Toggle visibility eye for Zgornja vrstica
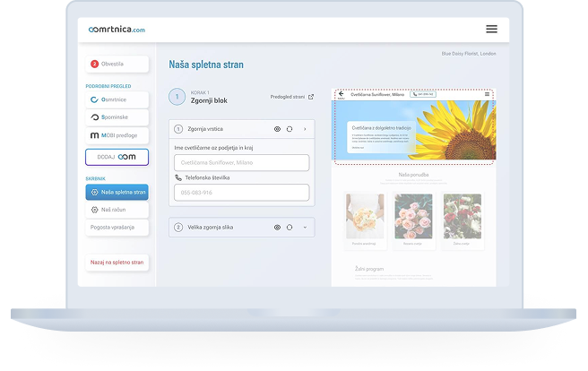588x371 pixels. 277,129
